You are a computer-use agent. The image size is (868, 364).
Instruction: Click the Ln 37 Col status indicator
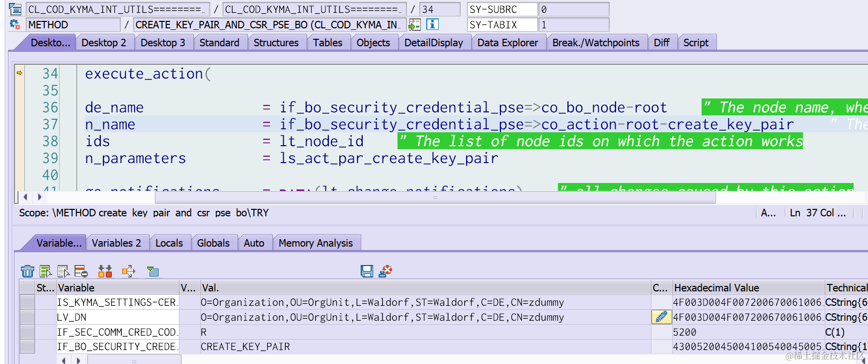pyautogui.click(x=817, y=213)
